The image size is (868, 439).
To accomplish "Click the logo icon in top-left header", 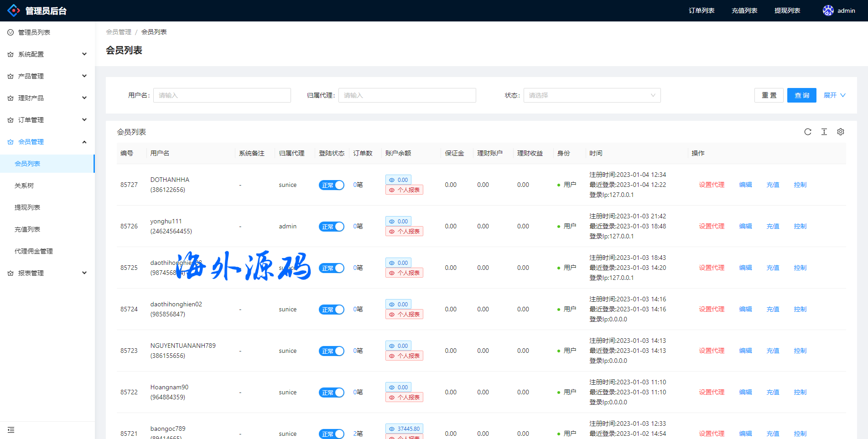I will pyautogui.click(x=14, y=10).
